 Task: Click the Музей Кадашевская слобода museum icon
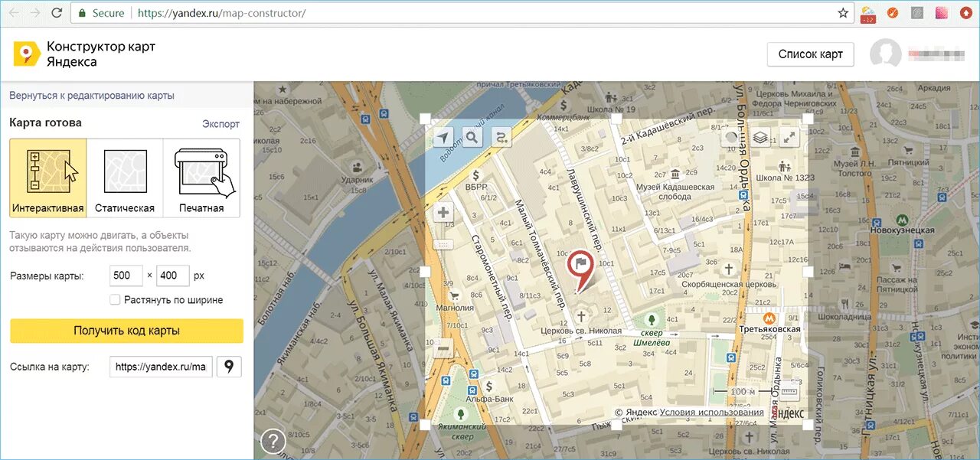coord(675,174)
